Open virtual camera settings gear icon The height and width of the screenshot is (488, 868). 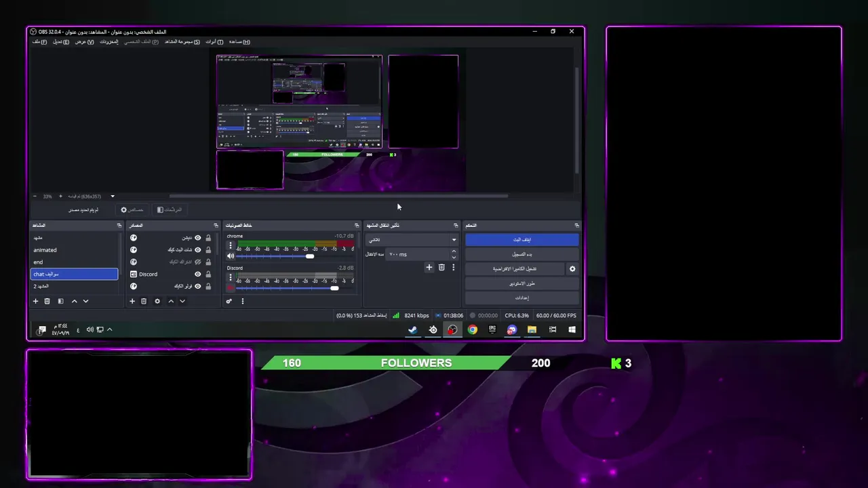(x=572, y=268)
